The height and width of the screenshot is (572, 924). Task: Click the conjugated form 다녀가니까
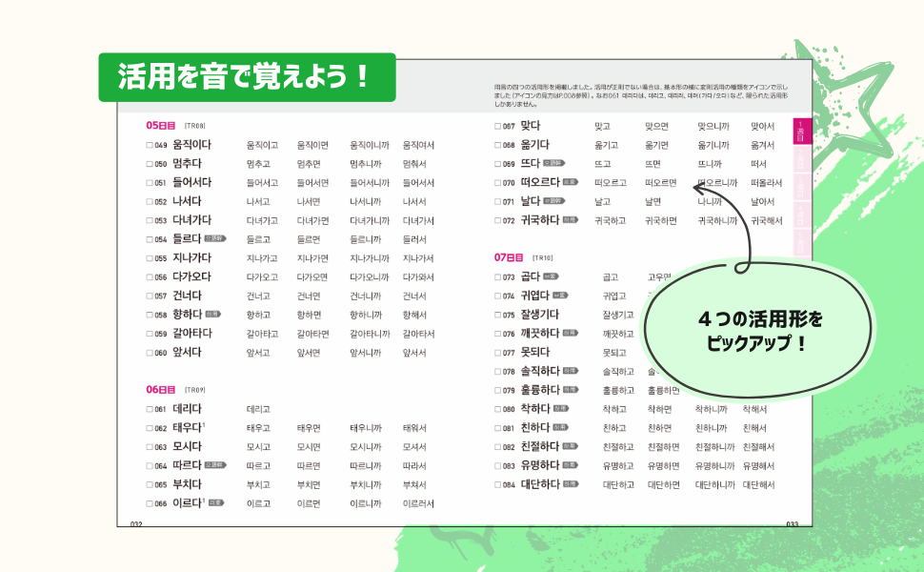[x=366, y=220]
